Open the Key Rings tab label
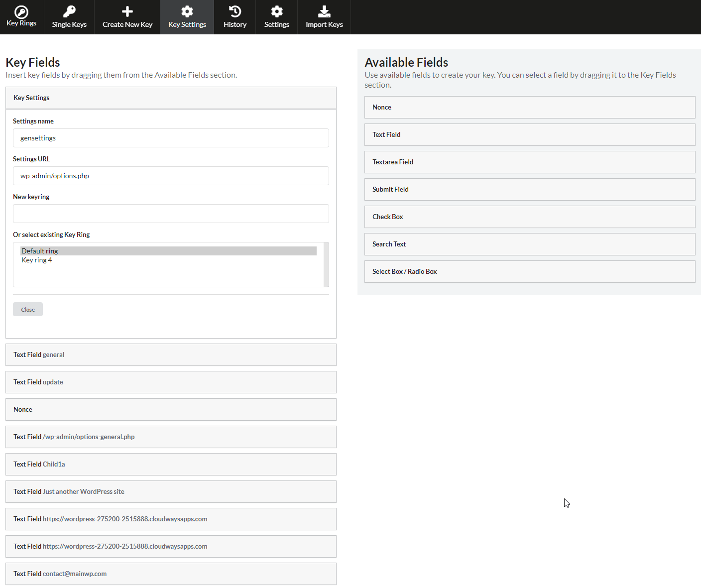This screenshot has height=588, width=701. (21, 23)
